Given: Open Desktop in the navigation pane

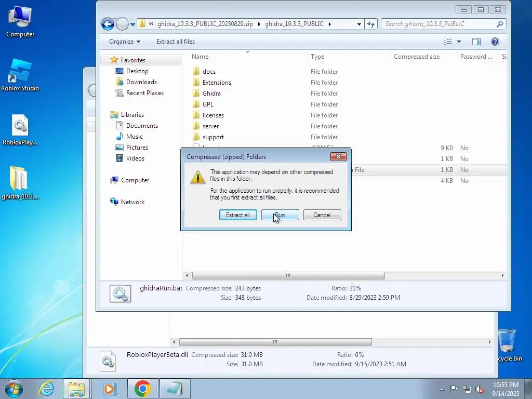Looking at the screenshot, I should pyautogui.click(x=137, y=71).
